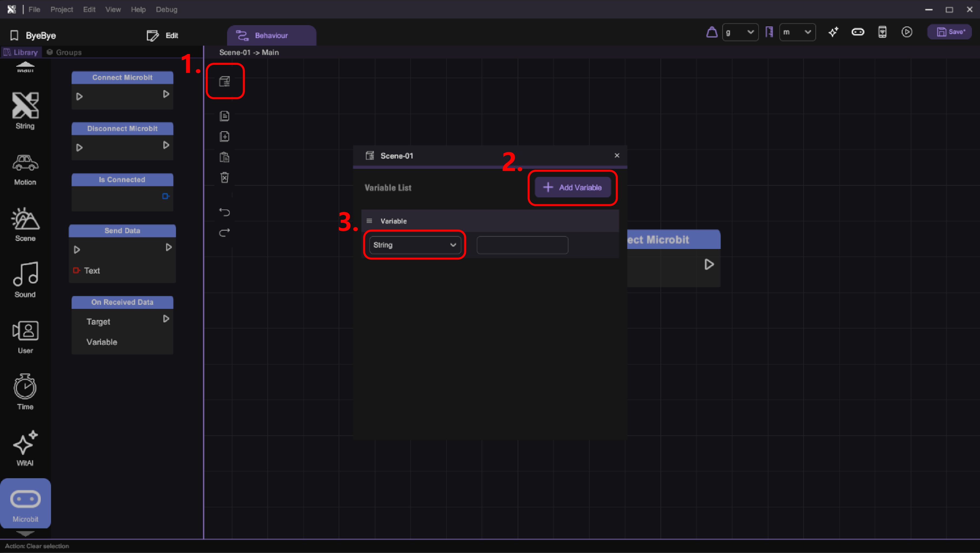980x553 pixels.
Task: Open the String variable type dropdown
Action: click(x=415, y=245)
